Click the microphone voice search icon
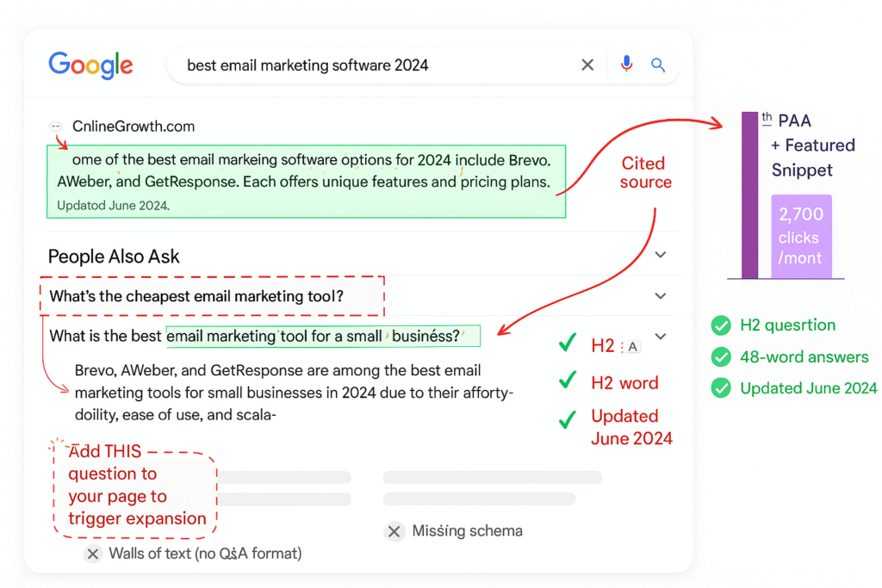 [x=626, y=65]
